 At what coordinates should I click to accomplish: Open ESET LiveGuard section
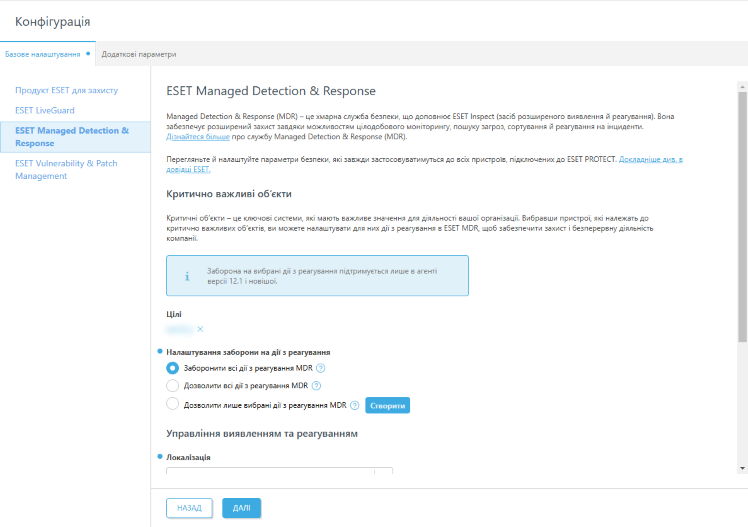(x=45, y=110)
